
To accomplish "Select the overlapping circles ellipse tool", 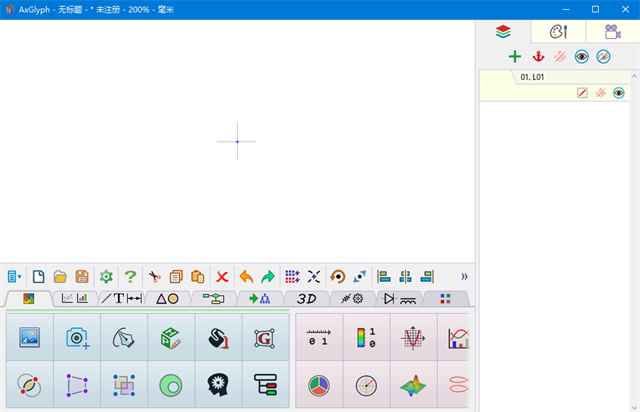I will click(30, 385).
